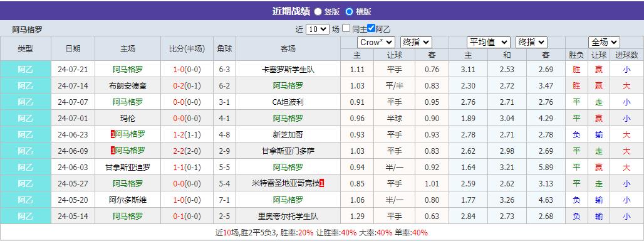Viewport: 644px width, 241px height.
Task: Click 阿马格罗 home team on 24-07-21
Action: [128, 70]
